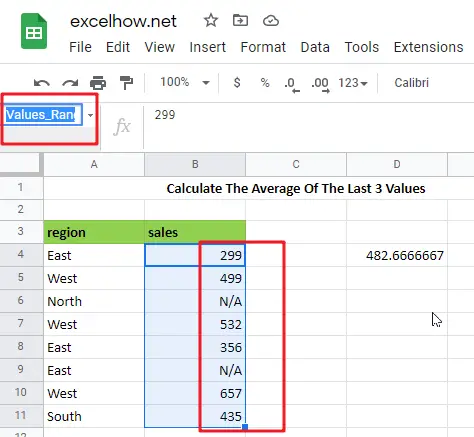This screenshot has height=437, width=474.
Task: Click the 'region' header cell
Action: tap(94, 232)
